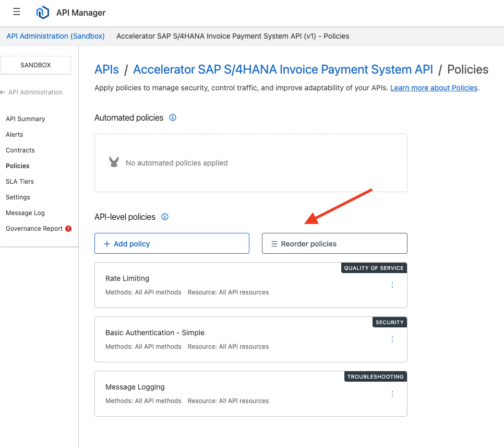Open Rate Limiting policy options menu
Viewport: 504px width, 448px height.
click(392, 285)
